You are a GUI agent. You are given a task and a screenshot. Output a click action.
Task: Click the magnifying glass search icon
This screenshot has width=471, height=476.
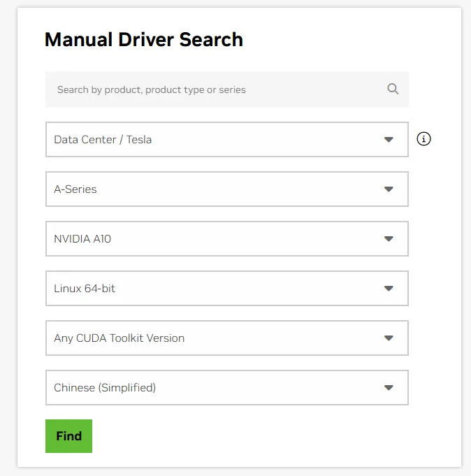pos(393,89)
